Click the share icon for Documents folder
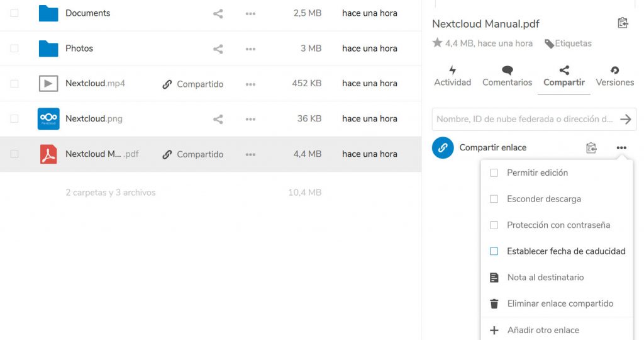Image resolution: width=644 pixels, height=340 pixels. point(218,13)
